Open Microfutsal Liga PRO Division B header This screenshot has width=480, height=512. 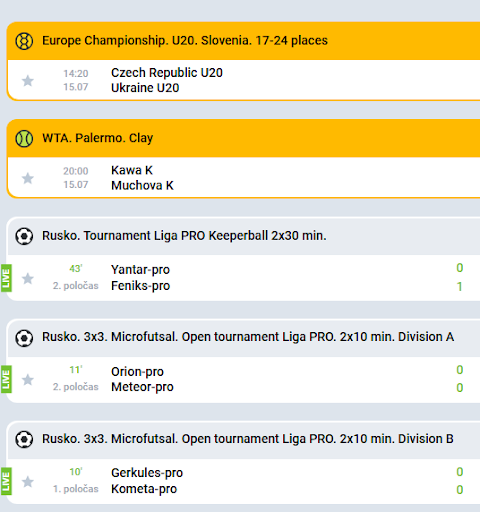(243, 439)
